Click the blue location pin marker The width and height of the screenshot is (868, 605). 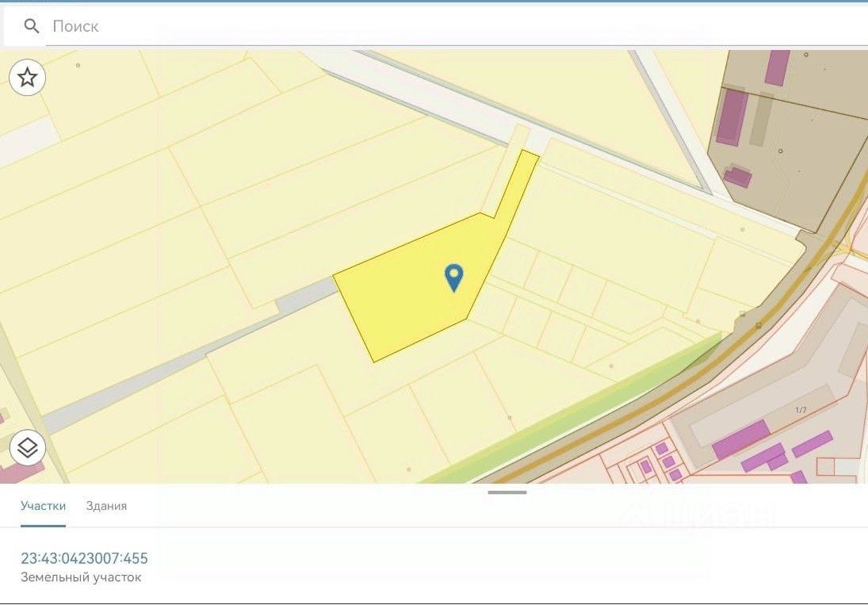click(454, 278)
